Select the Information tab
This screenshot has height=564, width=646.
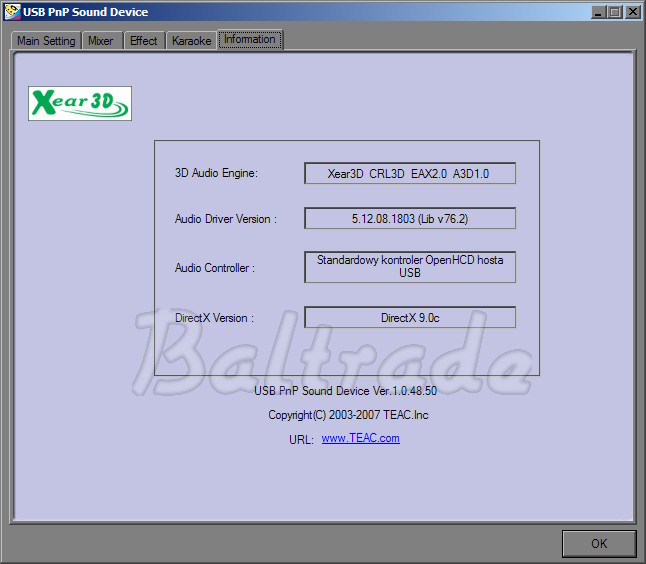click(x=250, y=40)
